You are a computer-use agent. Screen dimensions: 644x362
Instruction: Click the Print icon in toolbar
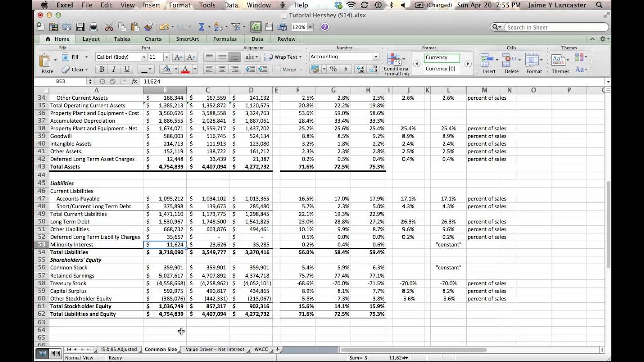(x=93, y=27)
